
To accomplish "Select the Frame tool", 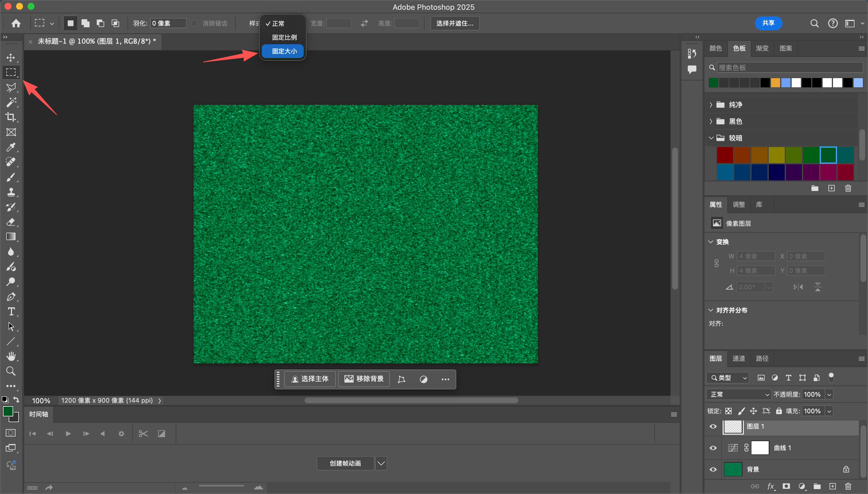I will pos(11,132).
